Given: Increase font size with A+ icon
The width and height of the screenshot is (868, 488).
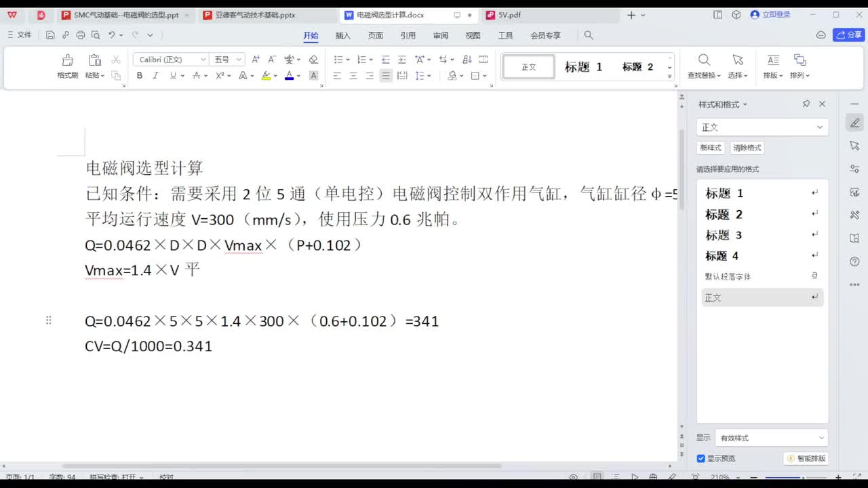Looking at the screenshot, I should click(x=256, y=60).
